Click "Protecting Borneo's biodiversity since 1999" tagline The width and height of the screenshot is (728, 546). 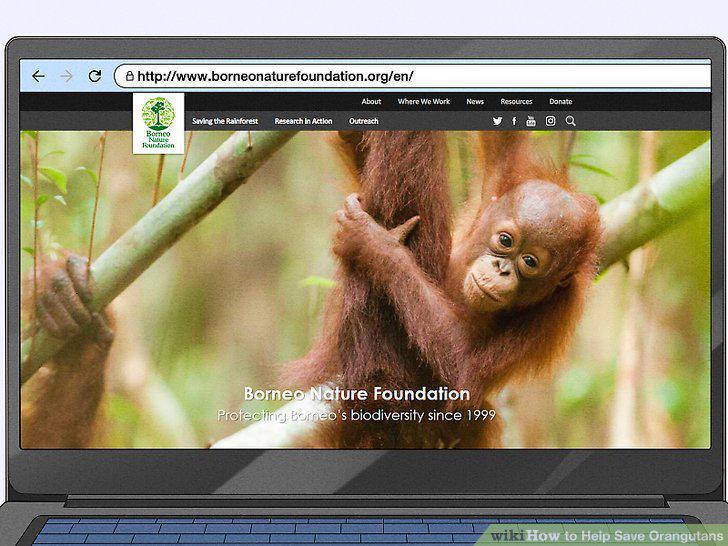pyautogui.click(x=357, y=415)
